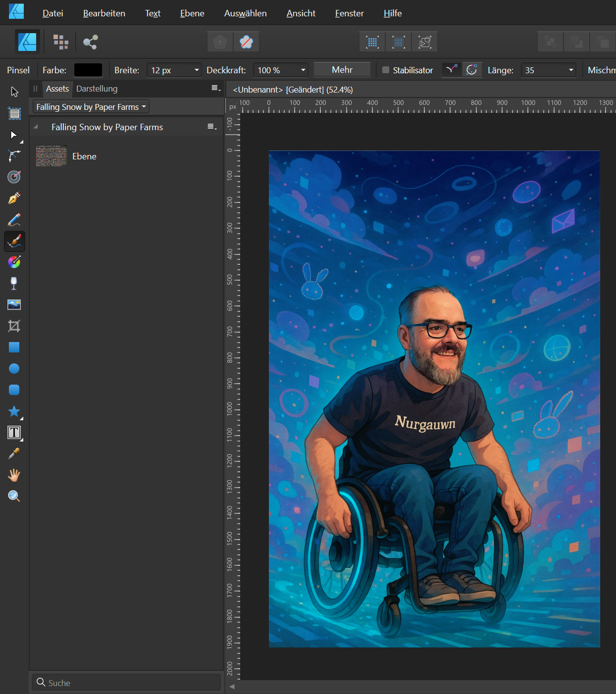Viewport: 616px width, 694px height.
Task: Open the Breite width dropdown
Action: click(197, 70)
